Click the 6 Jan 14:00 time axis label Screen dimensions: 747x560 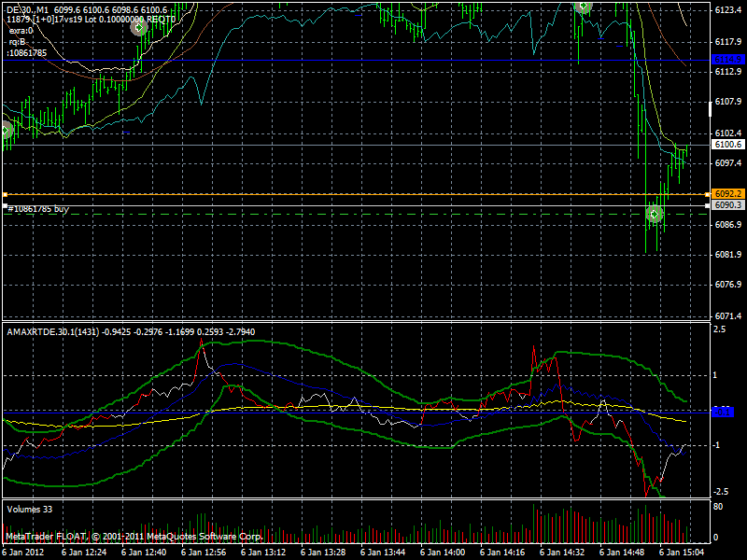point(441,553)
